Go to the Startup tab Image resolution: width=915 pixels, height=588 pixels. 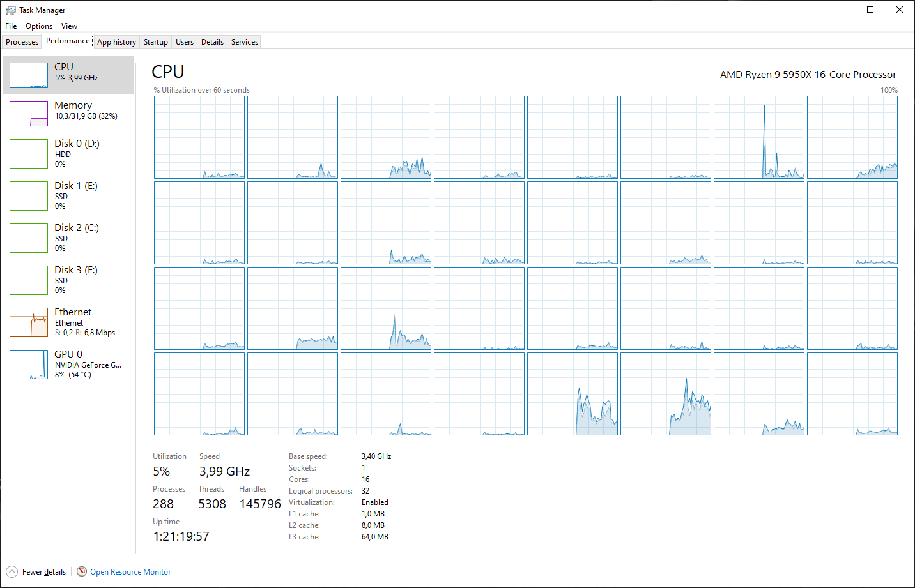tap(155, 42)
